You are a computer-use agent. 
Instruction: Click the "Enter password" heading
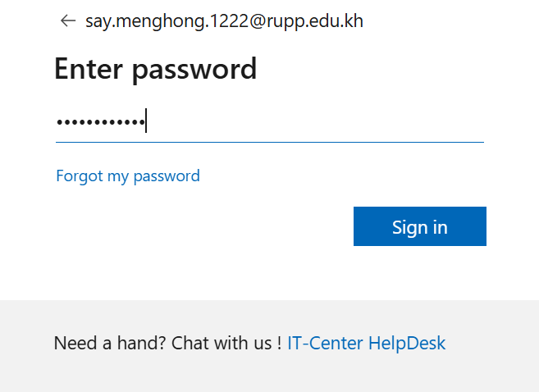point(155,69)
